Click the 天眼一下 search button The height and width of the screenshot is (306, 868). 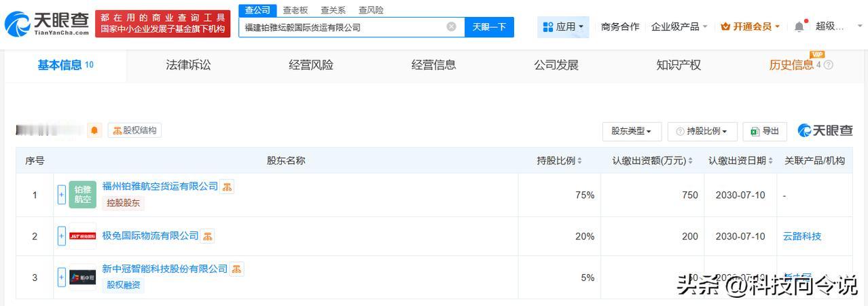pos(489,27)
